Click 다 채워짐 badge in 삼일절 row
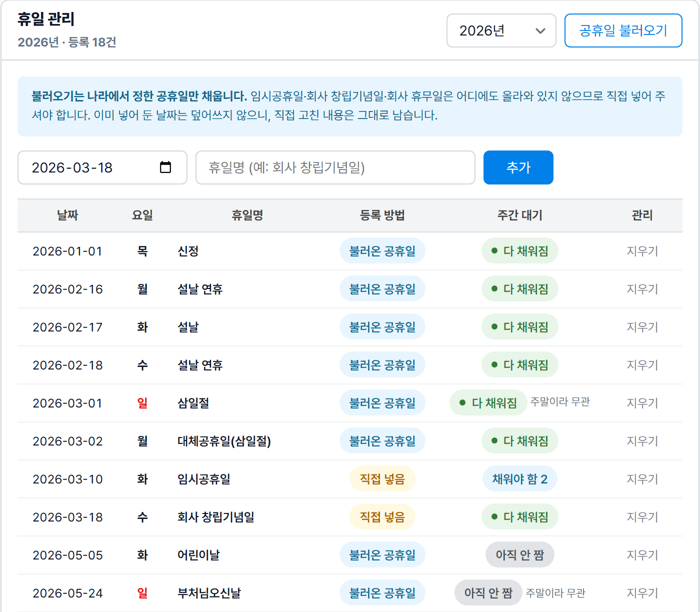700x612 pixels. coord(488,403)
